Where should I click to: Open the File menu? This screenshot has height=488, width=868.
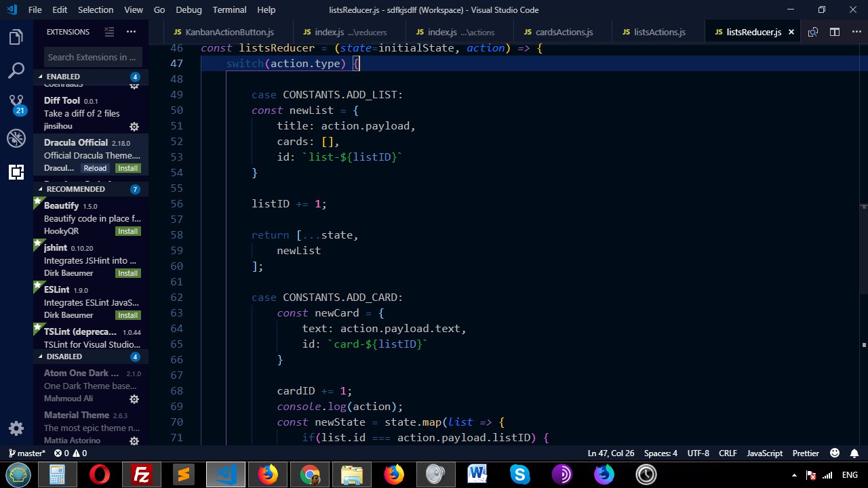tap(35, 9)
